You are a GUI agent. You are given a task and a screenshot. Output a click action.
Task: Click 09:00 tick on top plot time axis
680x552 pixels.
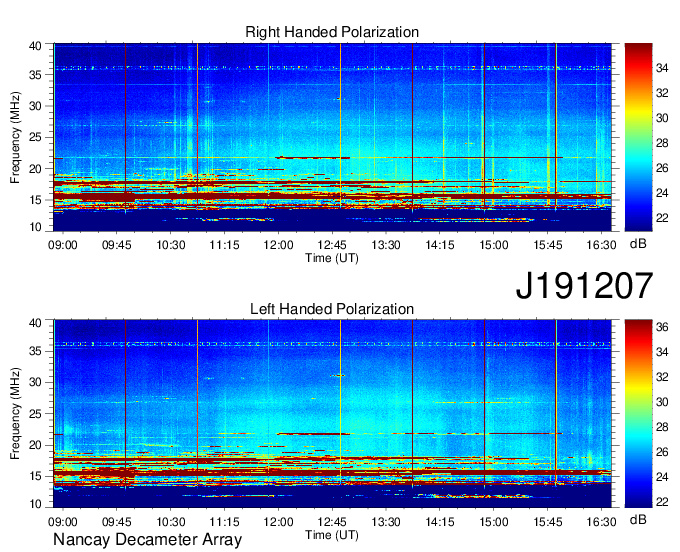(x=63, y=245)
